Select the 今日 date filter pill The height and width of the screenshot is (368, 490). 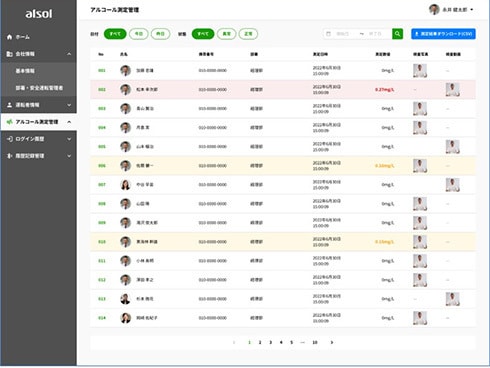point(139,34)
